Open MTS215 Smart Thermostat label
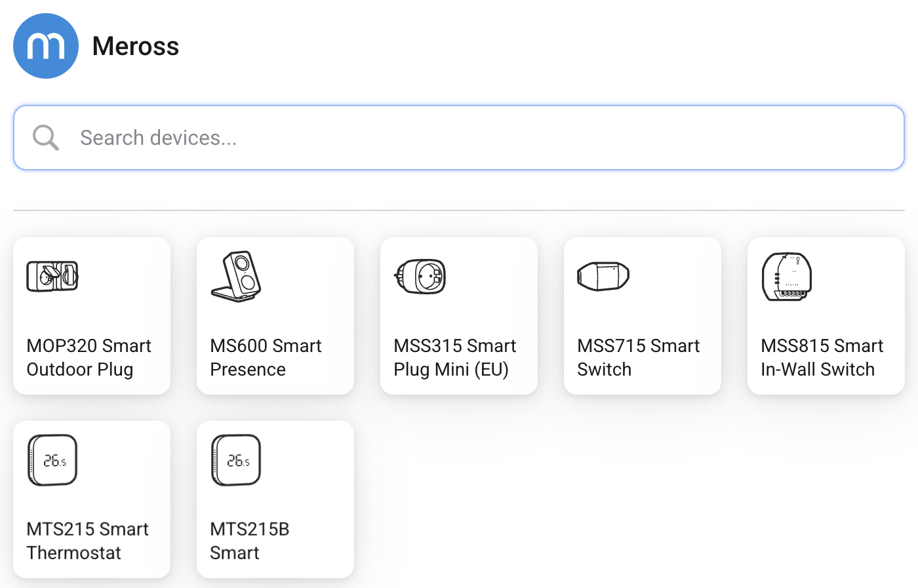Screen dimensions: 918x588 pos(88,541)
